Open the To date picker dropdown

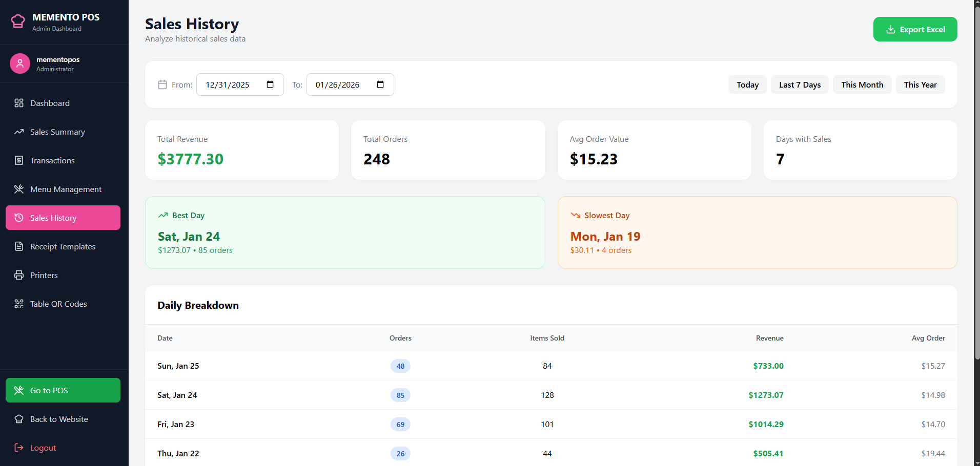[x=380, y=84]
